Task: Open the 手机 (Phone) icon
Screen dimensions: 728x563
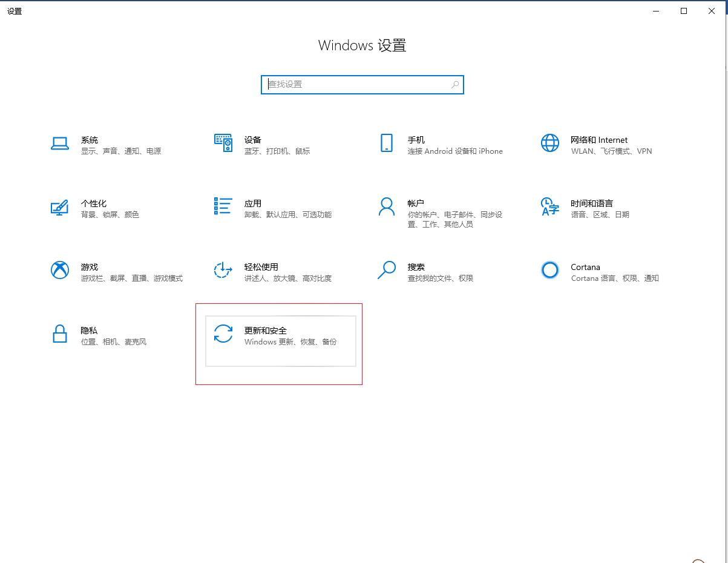Action: click(386, 143)
